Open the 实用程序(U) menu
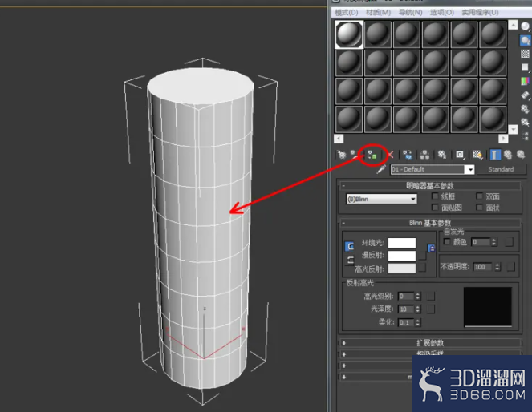This screenshot has width=532, height=412. 480,13
